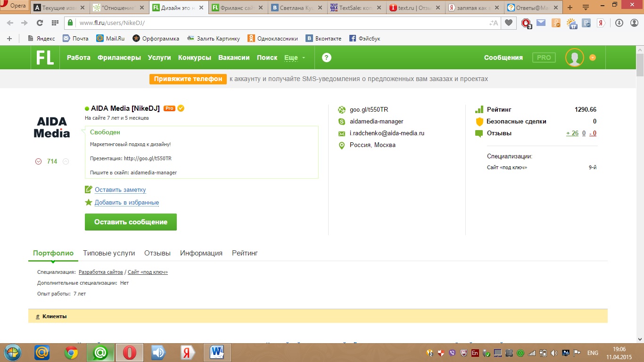The height and width of the screenshot is (362, 644).
Task: Switch to the 'Типовые услуги' tab
Action: point(109,253)
